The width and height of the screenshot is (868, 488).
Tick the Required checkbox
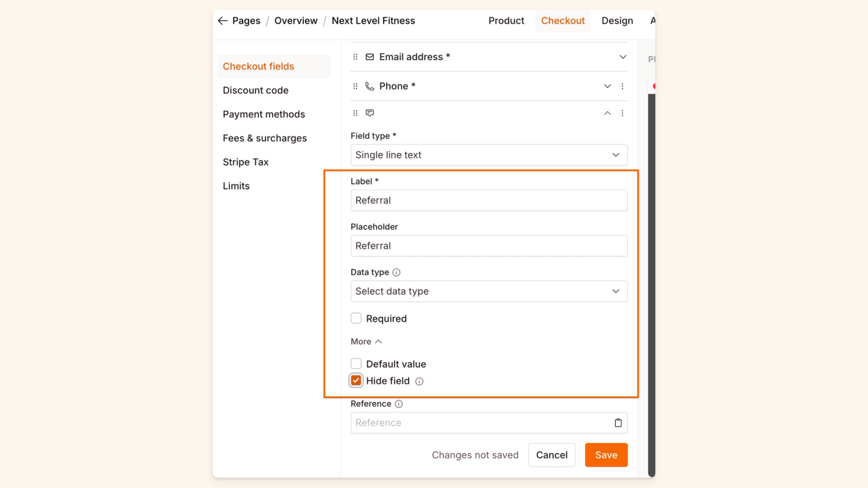pyautogui.click(x=356, y=319)
